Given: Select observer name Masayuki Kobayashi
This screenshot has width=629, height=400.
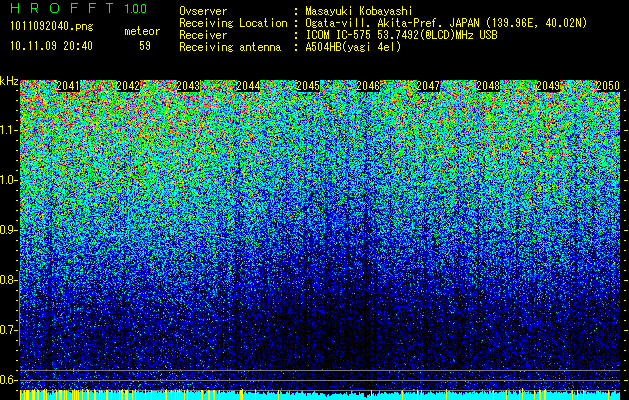Looking at the screenshot, I should (x=359, y=11).
